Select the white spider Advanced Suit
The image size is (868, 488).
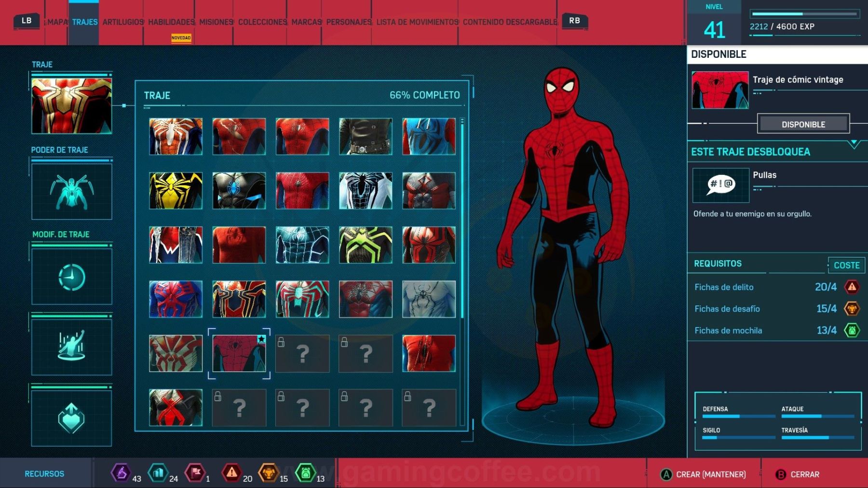pyautogui.click(x=176, y=137)
